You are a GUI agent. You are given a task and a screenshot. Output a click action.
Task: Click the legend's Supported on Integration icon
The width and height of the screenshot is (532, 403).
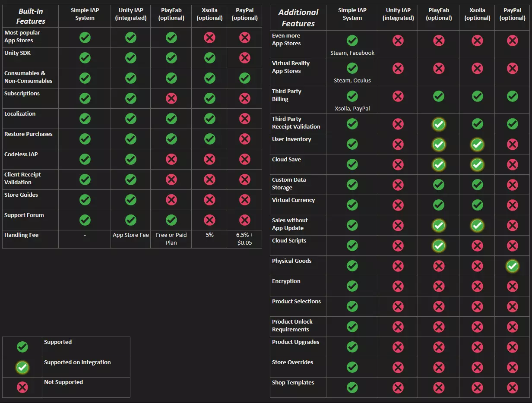tap(22, 368)
